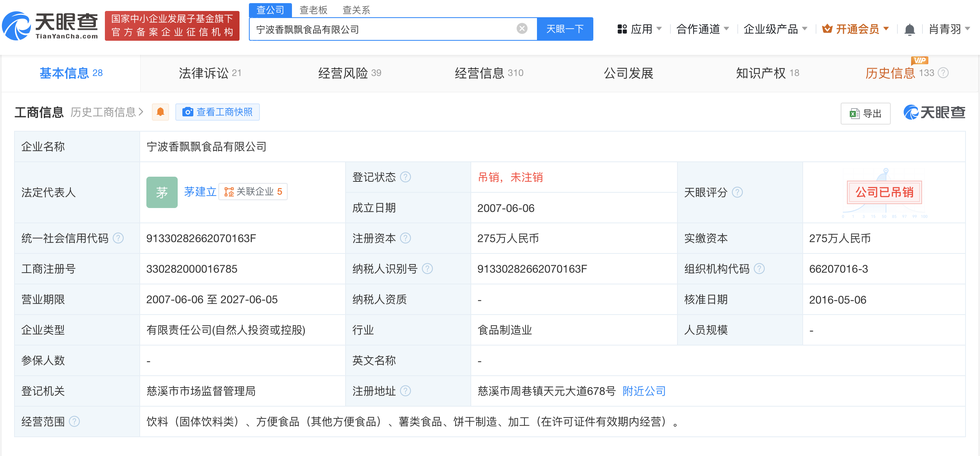
Task: Open the 查看工商快照 camera snapshot
Action: pyautogui.click(x=218, y=112)
